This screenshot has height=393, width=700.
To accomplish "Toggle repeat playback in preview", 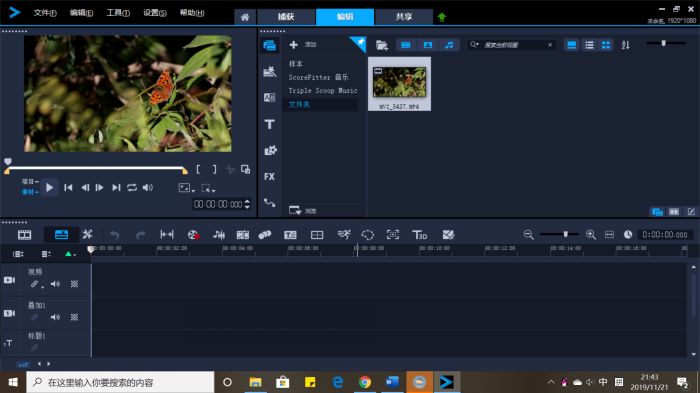I will click(x=132, y=188).
